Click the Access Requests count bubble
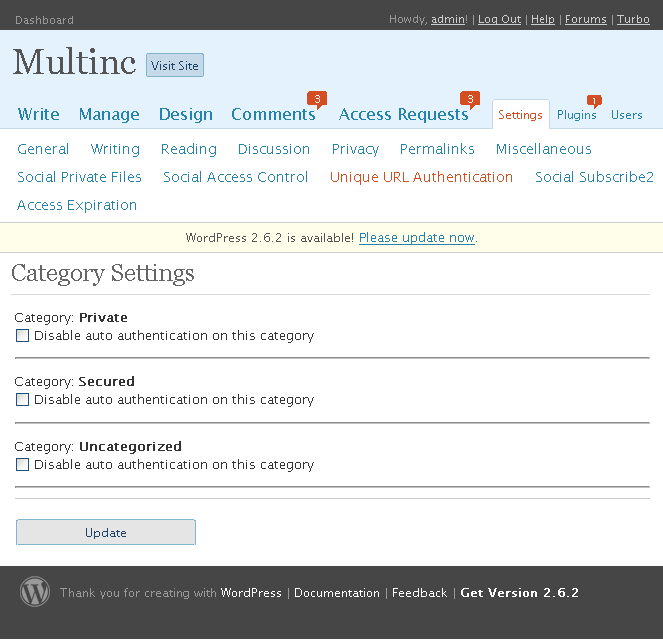Screen dimensions: 663x640 (x=470, y=99)
